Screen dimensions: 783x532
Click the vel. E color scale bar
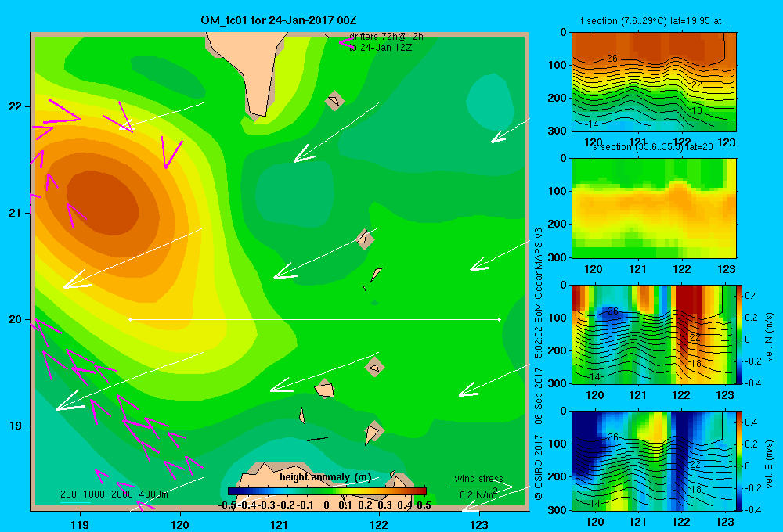click(740, 461)
